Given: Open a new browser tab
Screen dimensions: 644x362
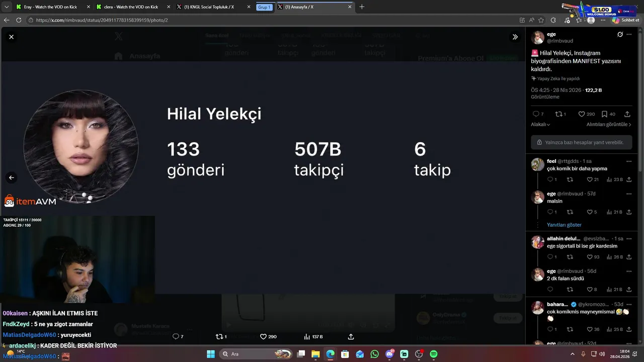Looking at the screenshot, I should 362,7.
